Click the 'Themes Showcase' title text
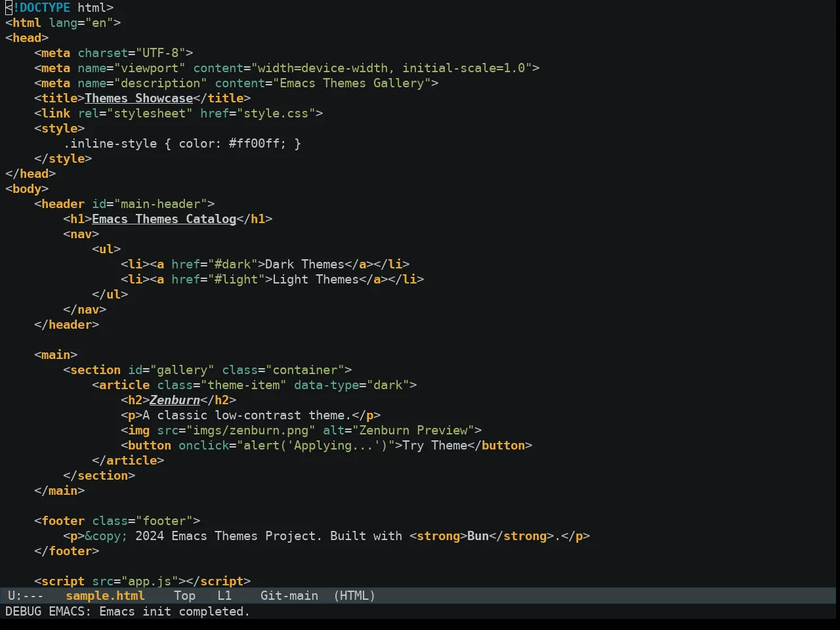Image resolution: width=840 pixels, height=630 pixels. coord(138,98)
